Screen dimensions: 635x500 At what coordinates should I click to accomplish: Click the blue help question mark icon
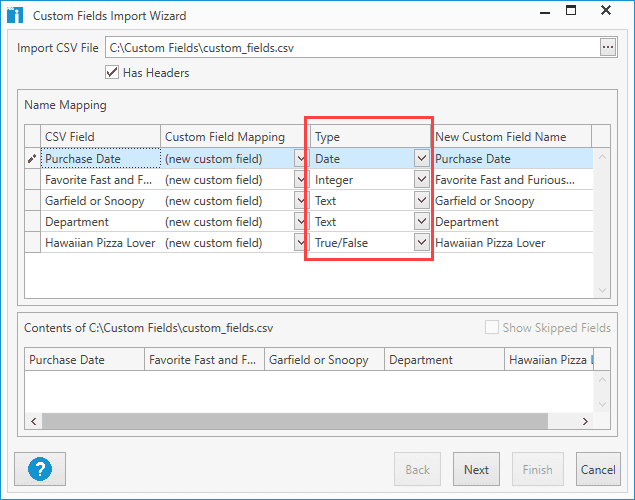click(40, 469)
